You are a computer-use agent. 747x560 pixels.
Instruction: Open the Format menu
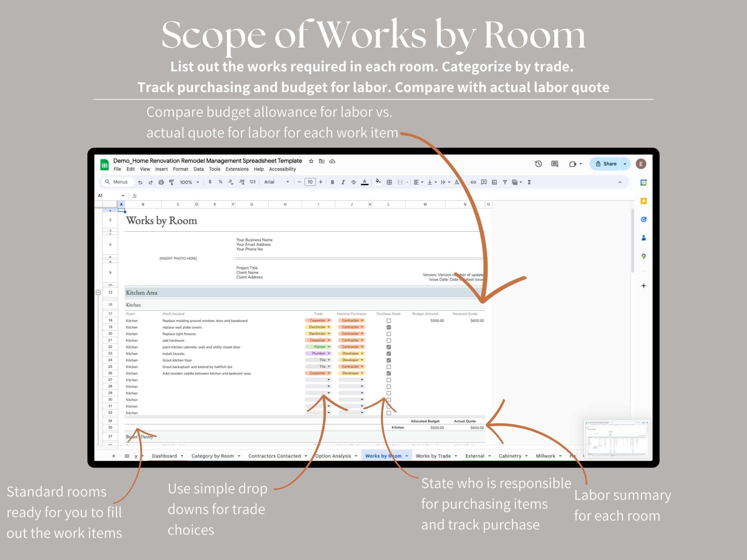point(181,169)
